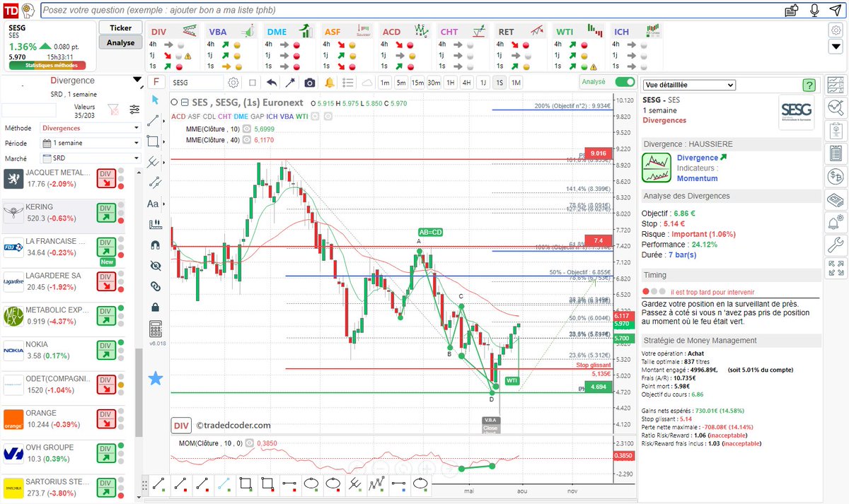Click the cloud save icon
The image size is (849, 504).
coord(366,83)
